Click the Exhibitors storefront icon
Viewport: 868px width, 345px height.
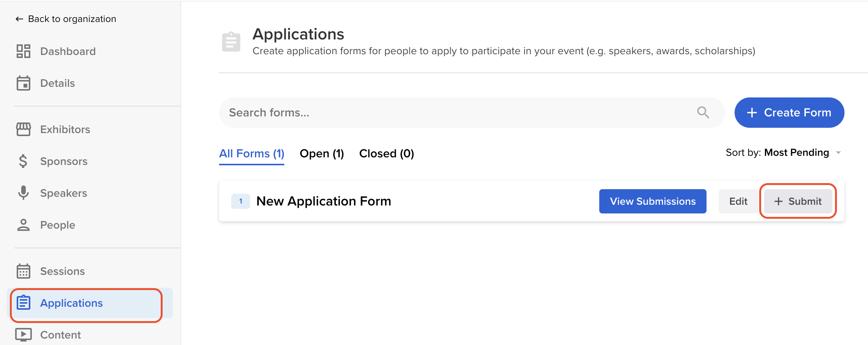tap(24, 129)
